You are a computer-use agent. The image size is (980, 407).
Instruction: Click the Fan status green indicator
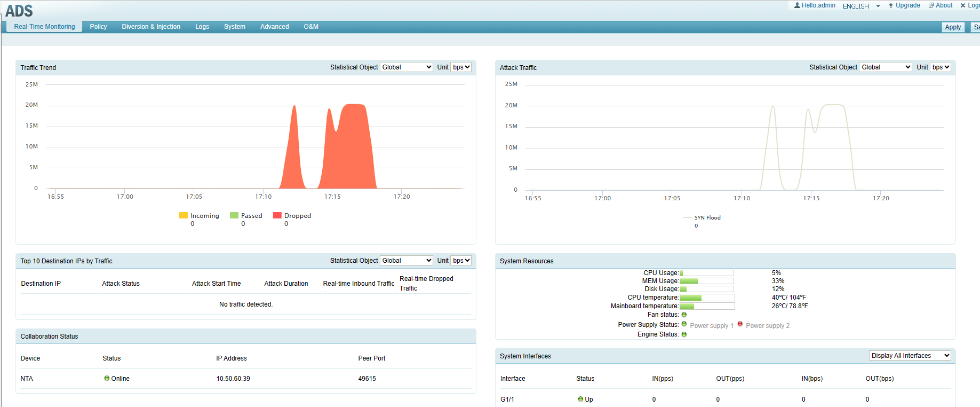tap(684, 315)
